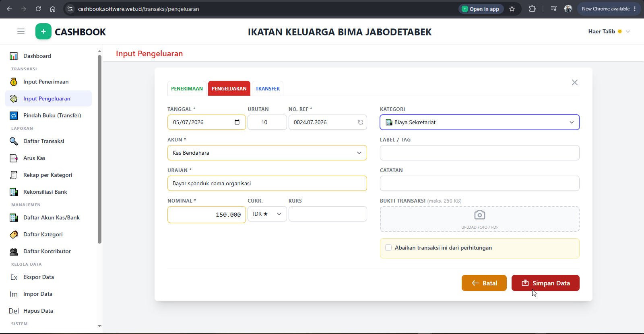Viewport: 644px width, 334px height.
Task: Click the Rekap per Kategori scroll icon
Action: point(14,175)
